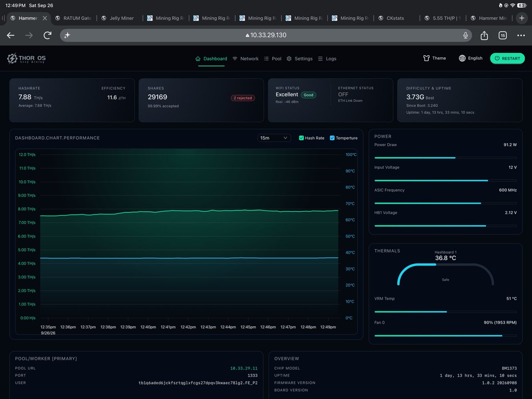Click the Good WiFi status badge
This screenshot has height=399, width=532.
click(x=309, y=95)
